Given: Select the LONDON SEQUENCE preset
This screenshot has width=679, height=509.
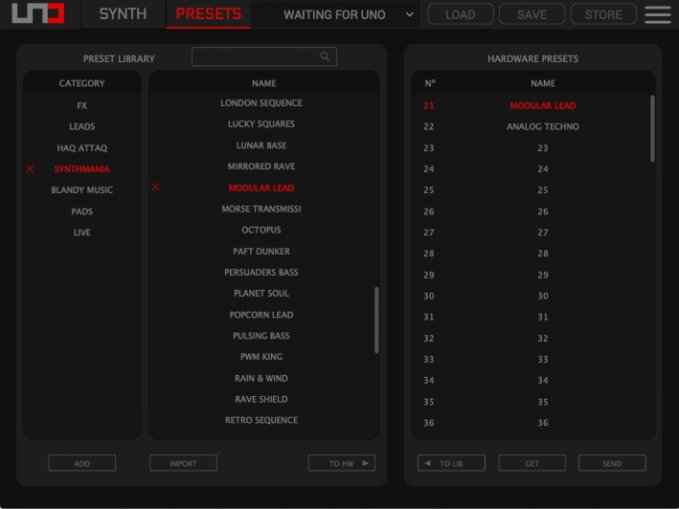Looking at the screenshot, I should click(x=261, y=103).
